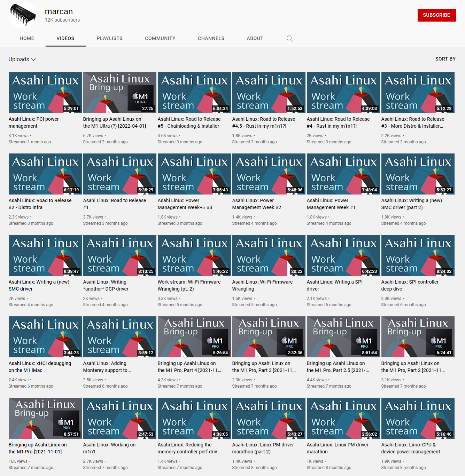Viewport: 465px width, 476px height.
Task: Play the 6:24:41 M1 Pro Part 2 thumbnail
Action: [418, 337]
